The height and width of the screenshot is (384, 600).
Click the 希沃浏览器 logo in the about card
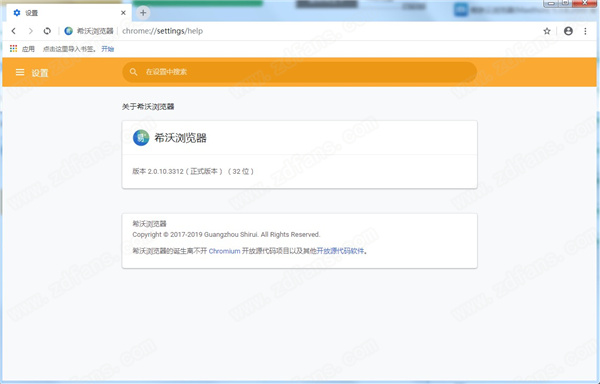tap(141, 138)
